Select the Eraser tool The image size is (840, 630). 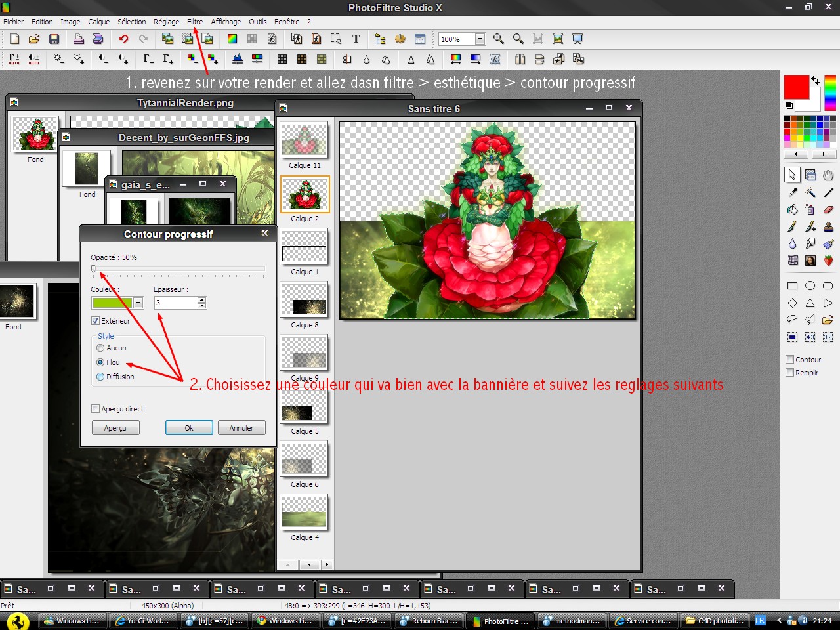click(828, 209)
